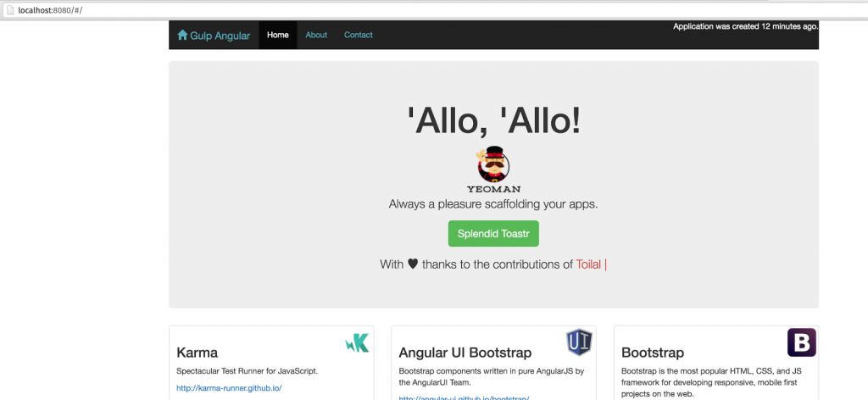Image resolution: width=868 pixels, height=400 pixels.
Task: Click the Angular UI Bootstrap card title
Action: (465, 353)
